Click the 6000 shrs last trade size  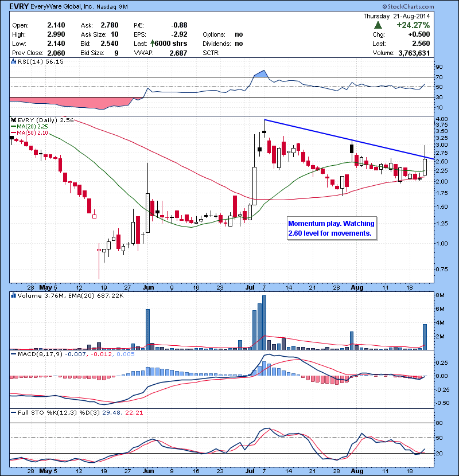[171, 44]
